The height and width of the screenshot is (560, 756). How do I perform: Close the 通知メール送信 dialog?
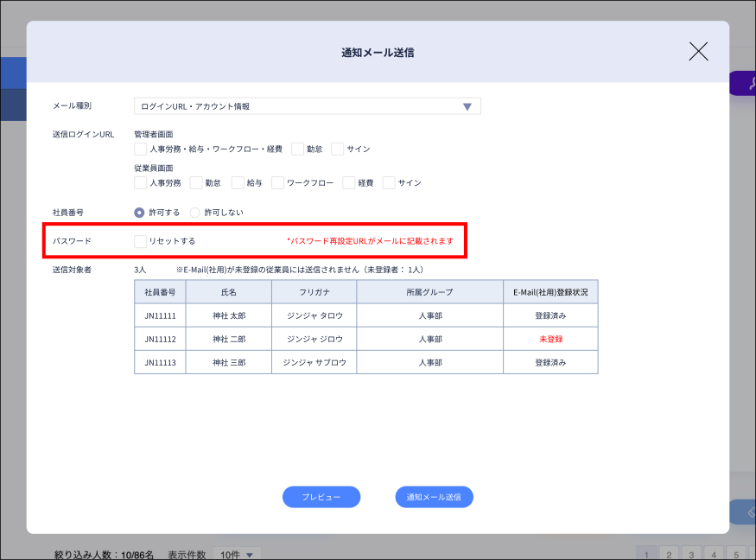pos(698,51)
